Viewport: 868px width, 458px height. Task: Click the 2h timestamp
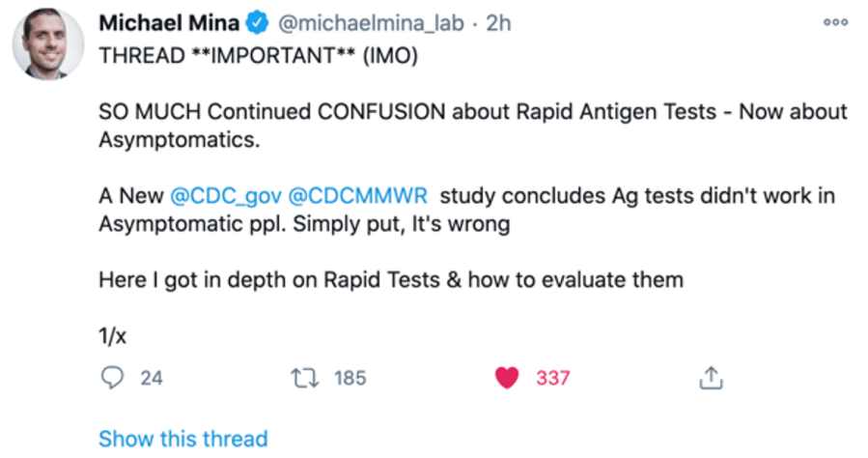[x=498, y=23]
